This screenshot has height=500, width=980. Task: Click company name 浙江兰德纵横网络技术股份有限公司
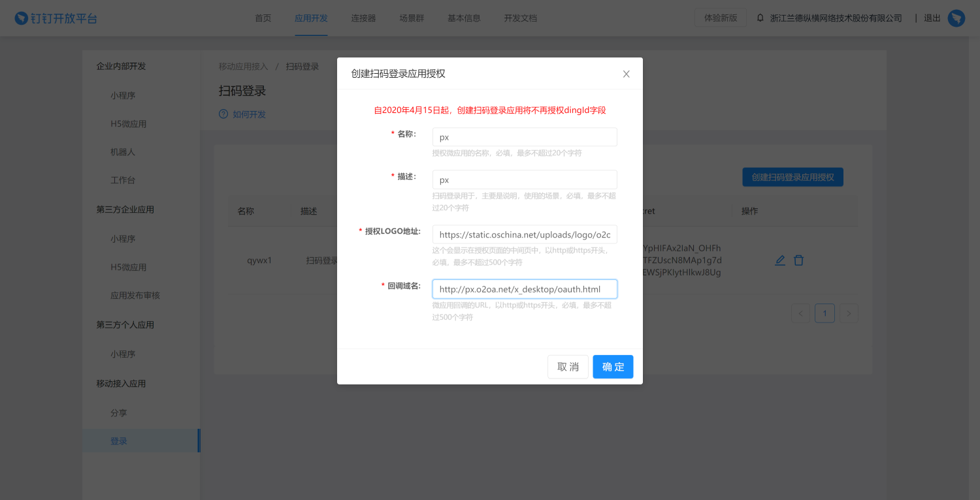836,18
